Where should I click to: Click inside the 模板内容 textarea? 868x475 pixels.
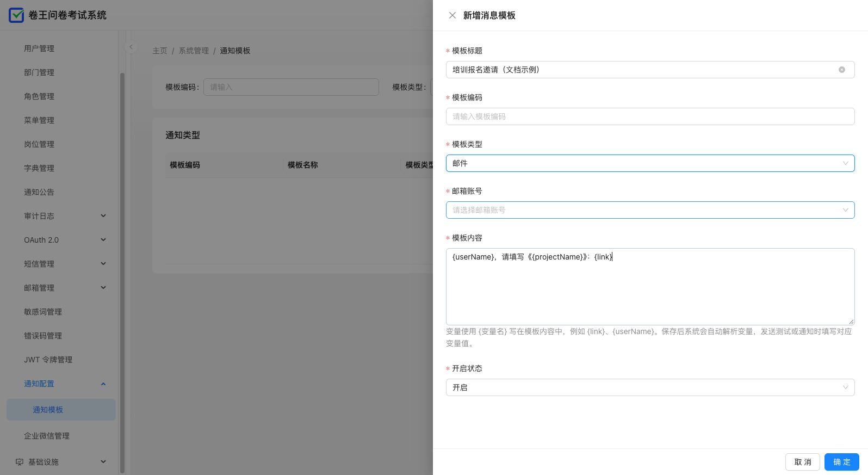(x=650, y=287)
